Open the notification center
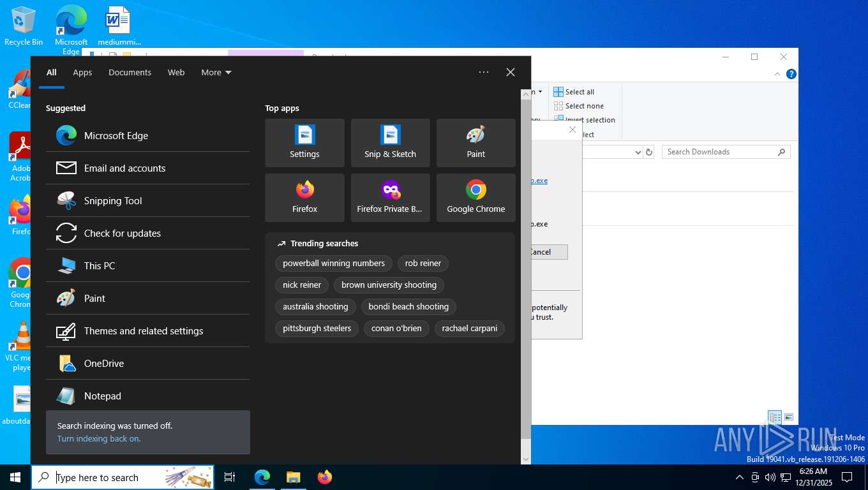This screenshot has height=490, width=868. coord(847,477)
